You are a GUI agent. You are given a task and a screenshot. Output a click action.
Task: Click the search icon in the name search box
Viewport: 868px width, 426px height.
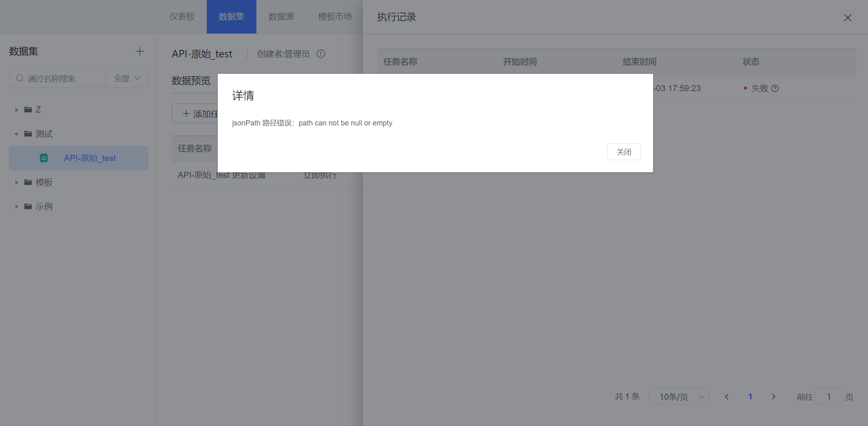click(x=20, y=78)
